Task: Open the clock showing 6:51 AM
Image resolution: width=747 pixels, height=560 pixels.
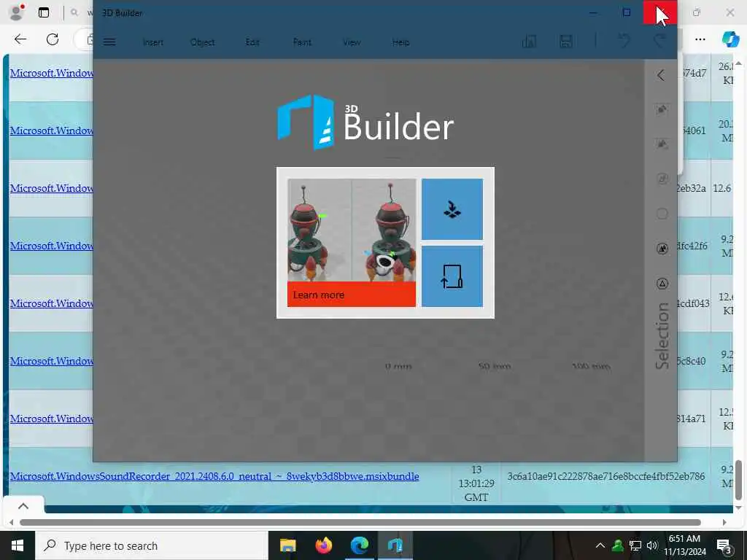Action: [x=684, y=545]
